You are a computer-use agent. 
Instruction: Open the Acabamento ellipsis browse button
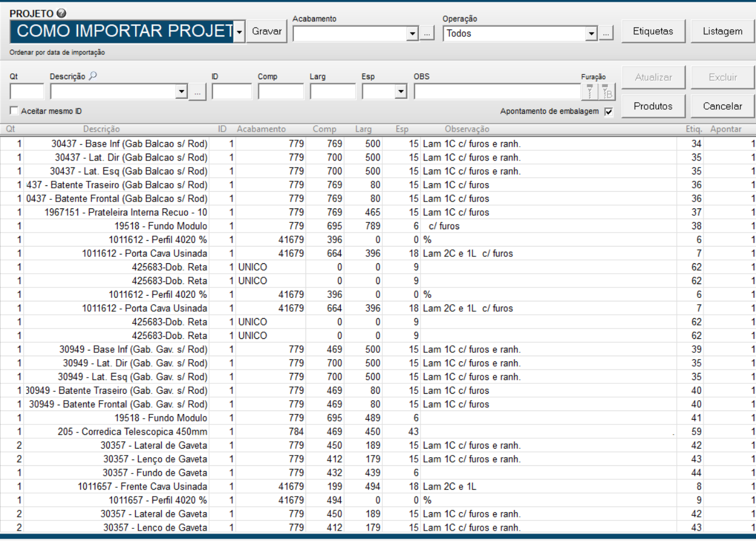click(427, 33)
